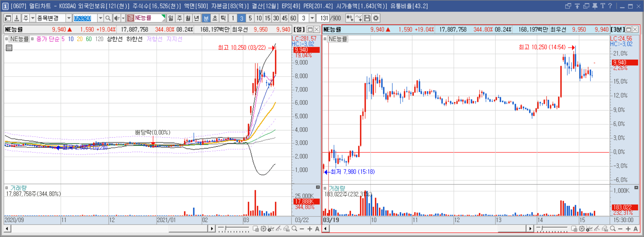The height and width of the screenshot is (237, 644).
Task: Choose the 60 minute interval button
Action: 293,18
